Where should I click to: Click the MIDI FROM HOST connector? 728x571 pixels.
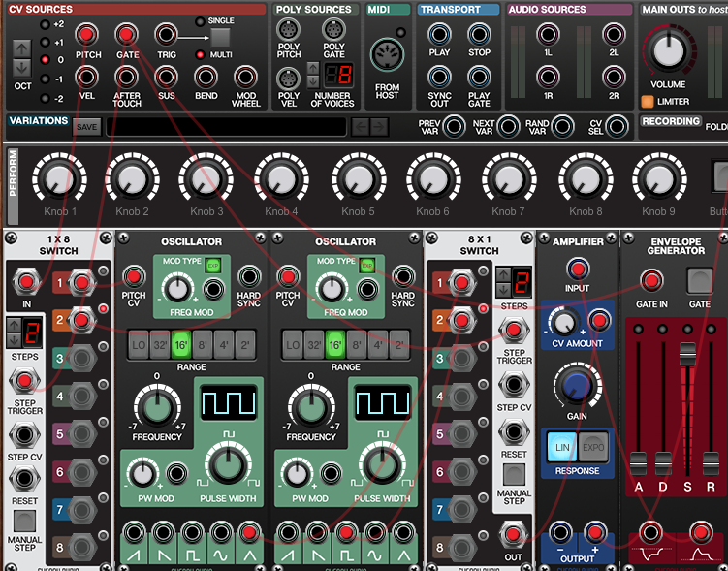387,55
